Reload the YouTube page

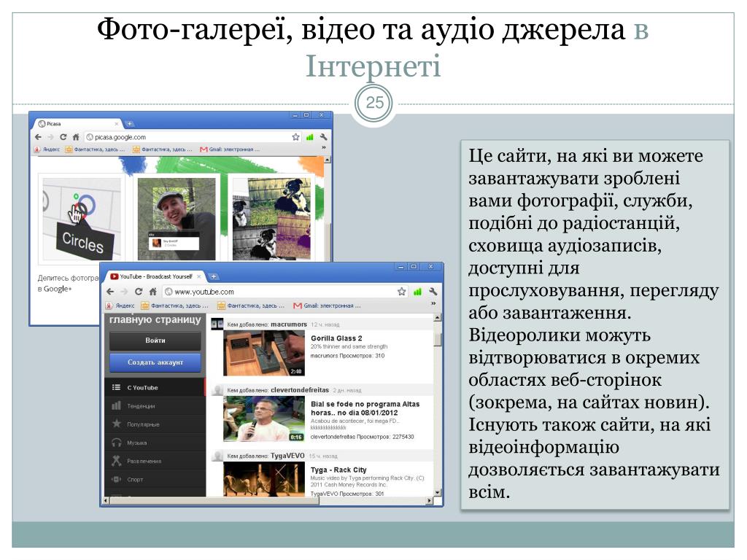[138, 292]
